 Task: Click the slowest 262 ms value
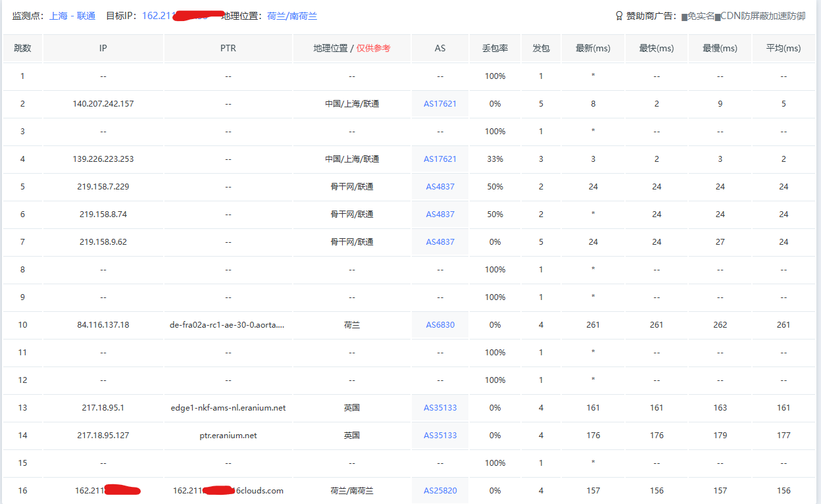[720, 325]
